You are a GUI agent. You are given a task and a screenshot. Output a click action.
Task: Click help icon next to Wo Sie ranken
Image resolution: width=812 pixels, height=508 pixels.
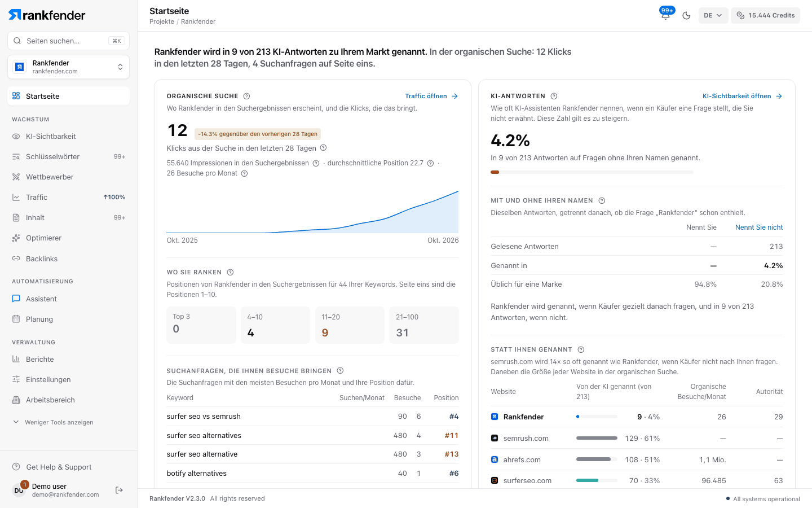[230, 272]
